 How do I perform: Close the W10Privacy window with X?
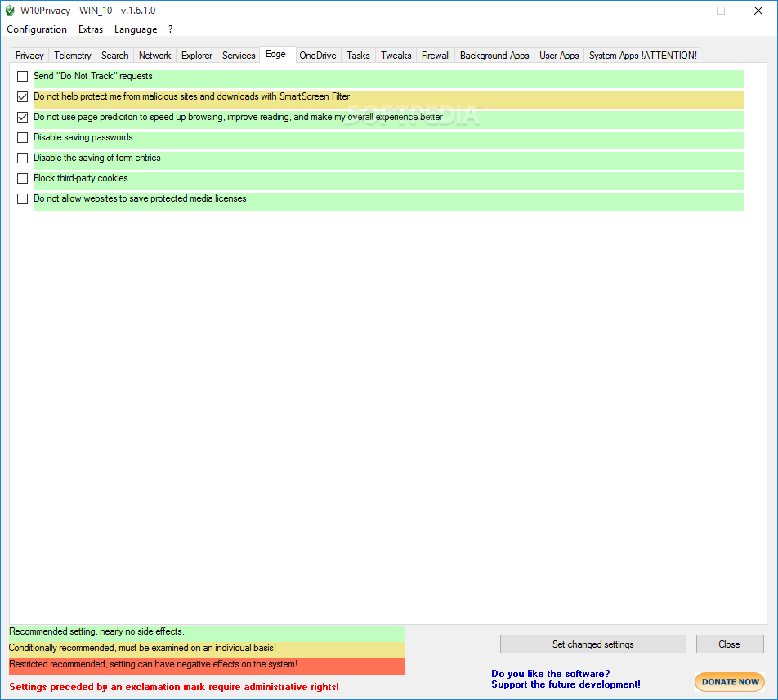click(758, 11)
